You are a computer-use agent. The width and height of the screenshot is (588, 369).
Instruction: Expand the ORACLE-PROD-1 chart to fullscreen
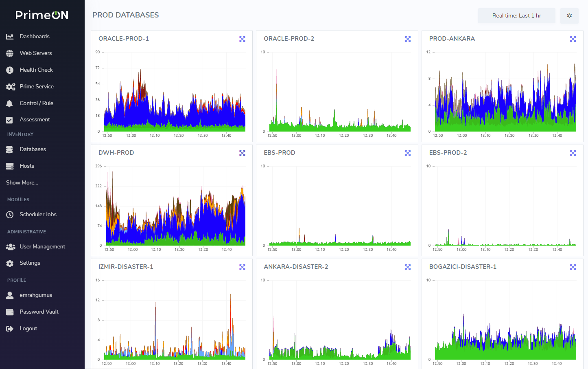(242, 39)
